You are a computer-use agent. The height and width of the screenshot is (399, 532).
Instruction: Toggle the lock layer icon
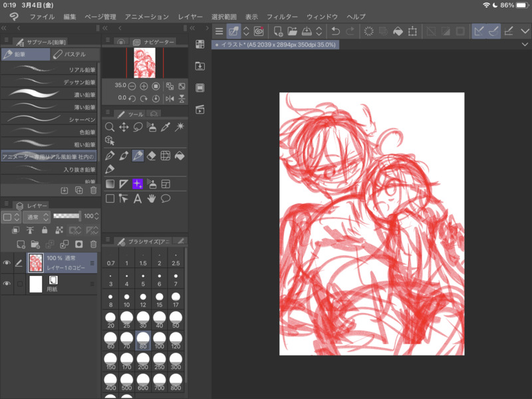[45, 230]
